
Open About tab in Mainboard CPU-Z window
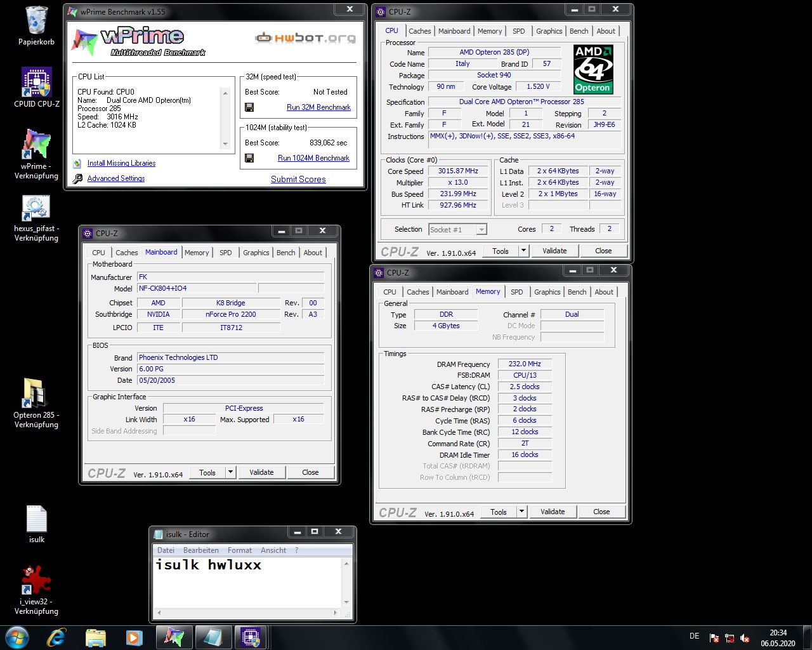pyautogui.click(x=312, y=253)
